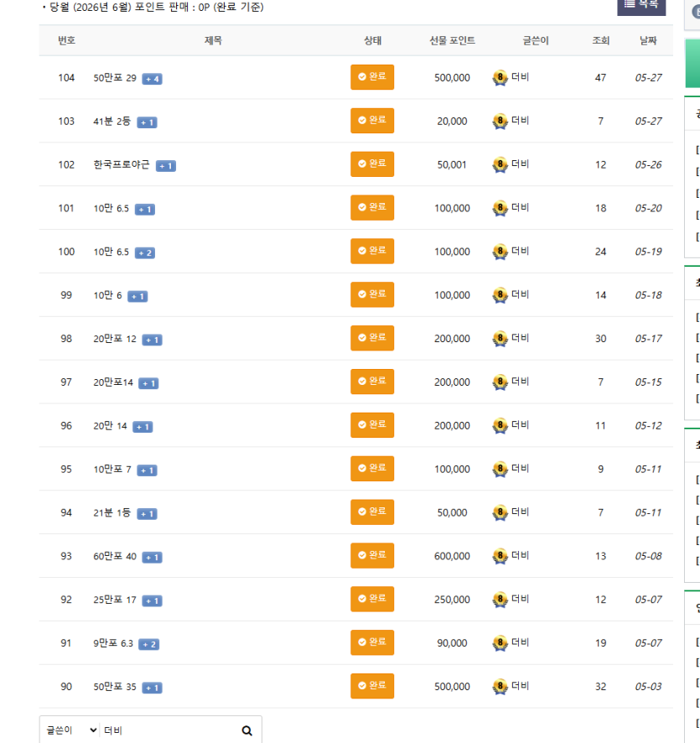Open the 글쓴이 search type dropdown
The image size is (700, 743).
[71, 730]
